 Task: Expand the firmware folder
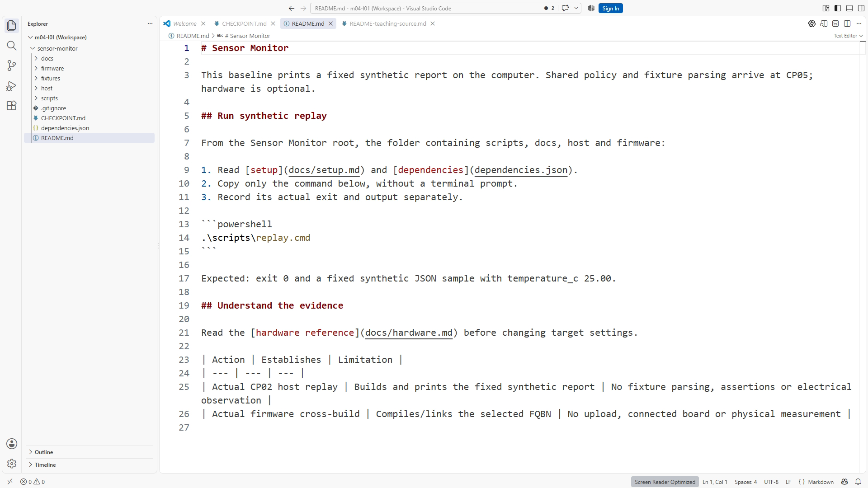pyautogui.click(x=52, y=68)
